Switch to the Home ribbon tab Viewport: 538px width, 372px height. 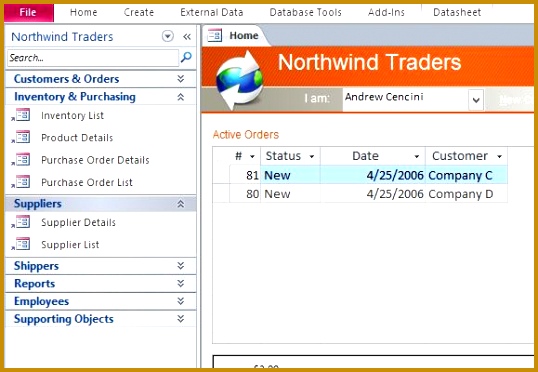pos(83,12)
